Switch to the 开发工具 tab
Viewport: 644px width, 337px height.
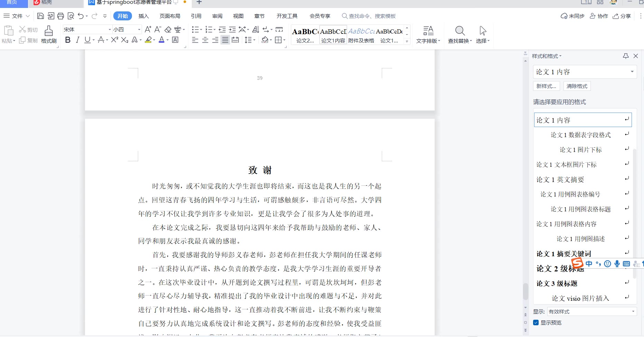pyautogui.click(x=287, y=16)
